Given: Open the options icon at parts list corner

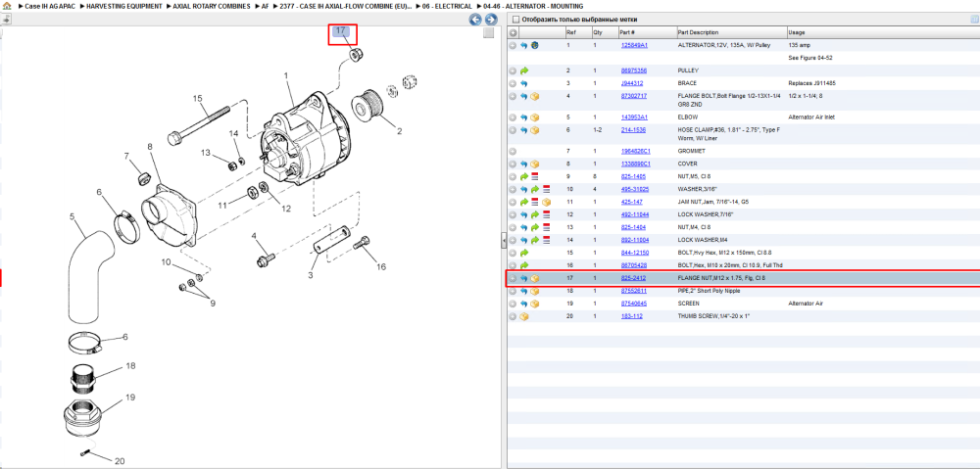Looking at the screenshot, I should pyautogui.click(x=974, y=20).
